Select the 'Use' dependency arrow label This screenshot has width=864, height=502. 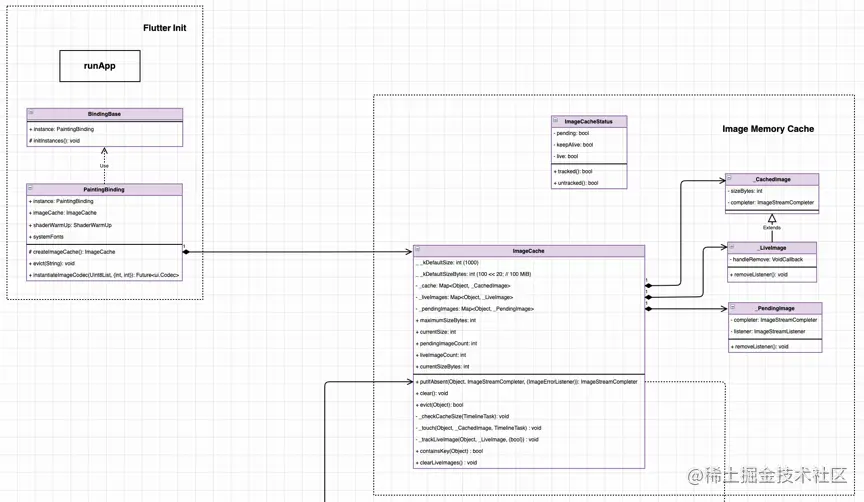[104, 166]
